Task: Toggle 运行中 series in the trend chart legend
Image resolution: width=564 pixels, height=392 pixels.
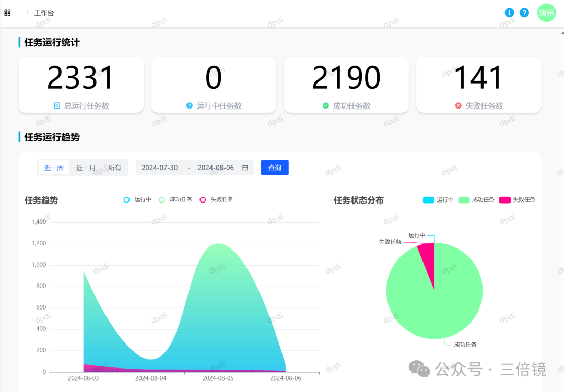Action: pyautogui.click(x=137, y=199)
